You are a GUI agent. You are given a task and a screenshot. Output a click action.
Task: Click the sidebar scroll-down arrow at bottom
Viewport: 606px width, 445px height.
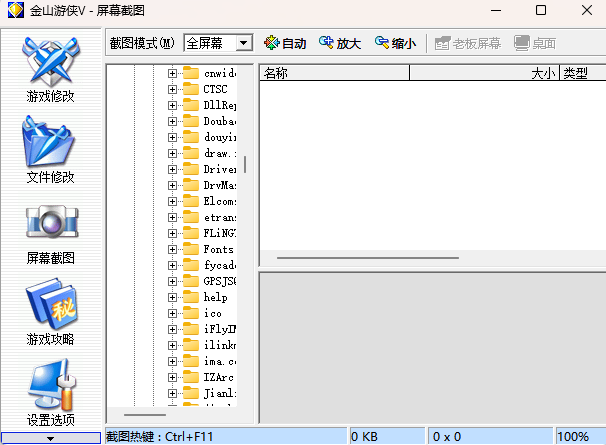click(50, 438)
